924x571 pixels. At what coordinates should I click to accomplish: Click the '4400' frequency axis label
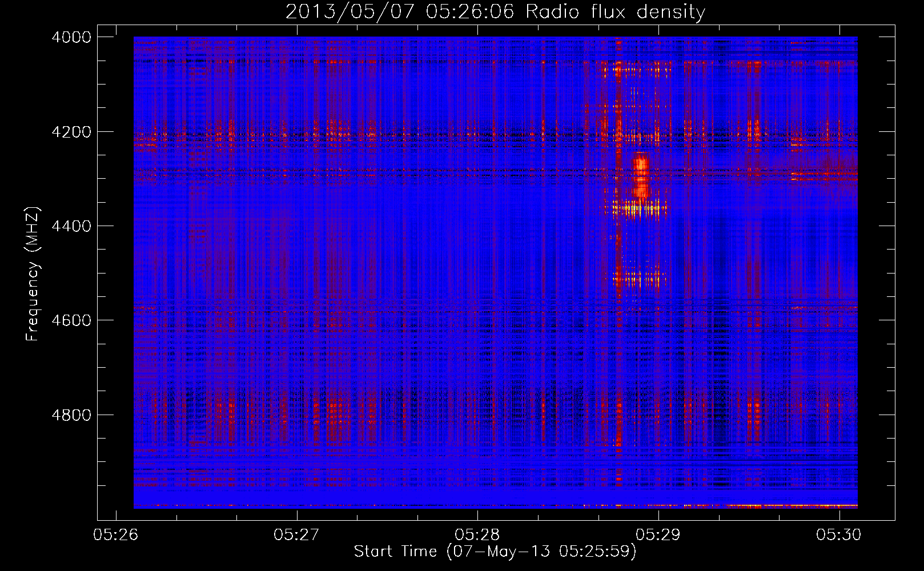[71, 226]
